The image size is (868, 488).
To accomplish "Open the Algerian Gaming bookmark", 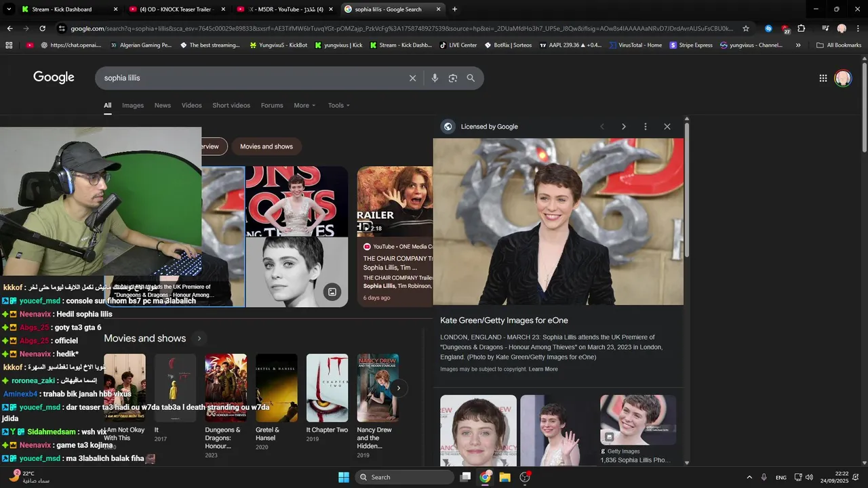I will pos(140,45).
